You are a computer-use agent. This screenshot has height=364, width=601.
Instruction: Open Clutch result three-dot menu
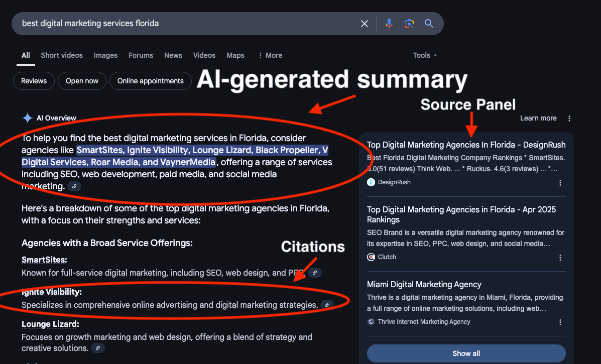pos(560,258)
